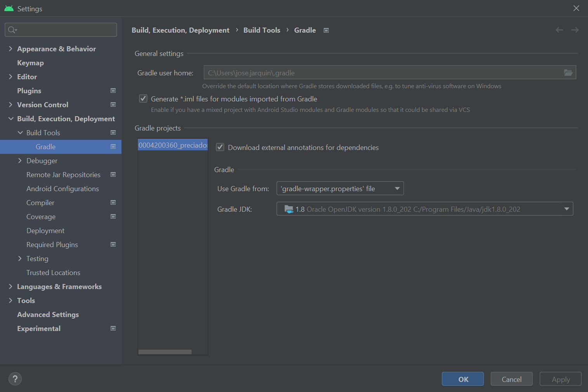Click the project-level icon beside Remote Jar Repositories
This screenshot has height=392, width=588.
tap(113, 174)
